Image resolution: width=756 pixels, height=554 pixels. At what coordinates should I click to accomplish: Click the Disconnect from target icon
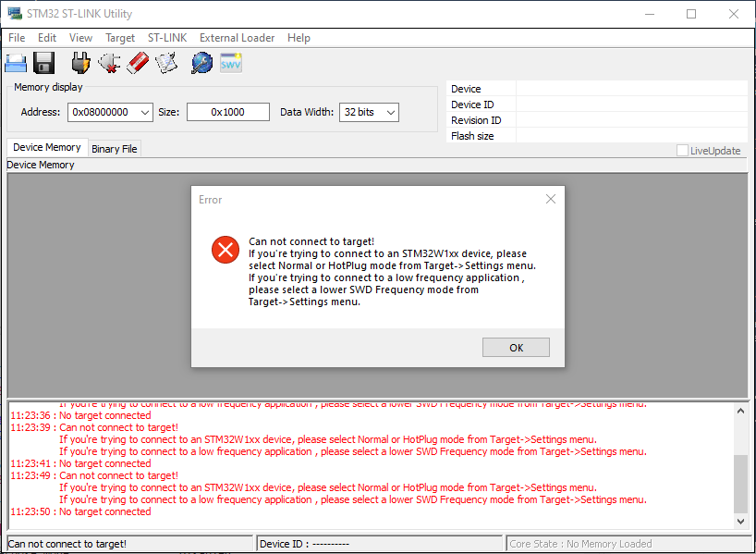109,63
